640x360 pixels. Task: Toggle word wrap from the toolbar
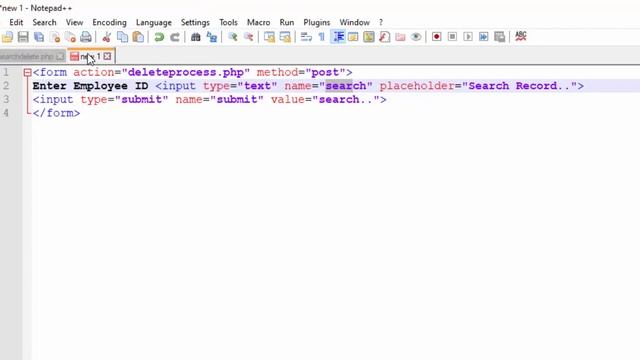pos(306,37)
